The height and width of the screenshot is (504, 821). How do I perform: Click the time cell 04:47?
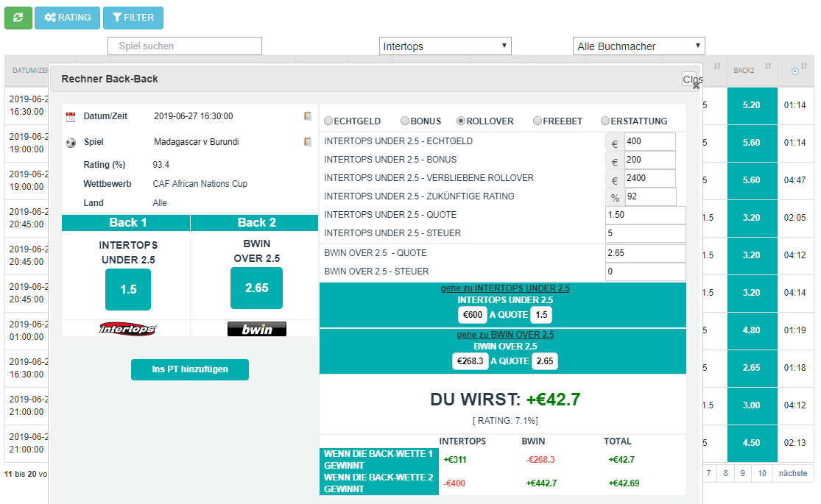794,180
